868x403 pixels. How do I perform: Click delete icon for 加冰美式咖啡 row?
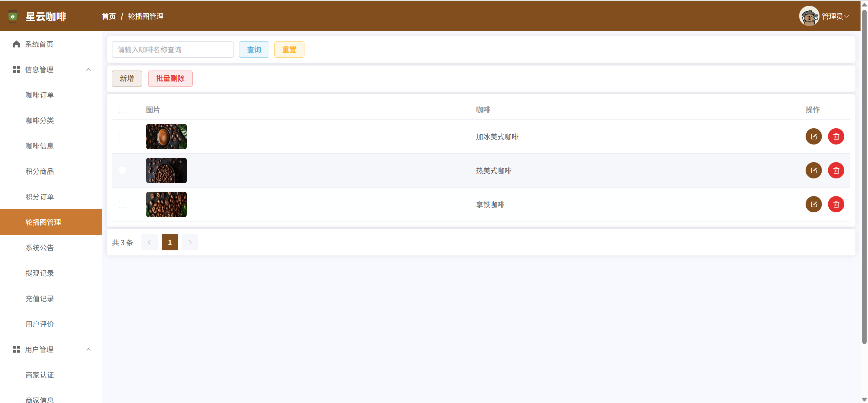click(x=836, y=136)
